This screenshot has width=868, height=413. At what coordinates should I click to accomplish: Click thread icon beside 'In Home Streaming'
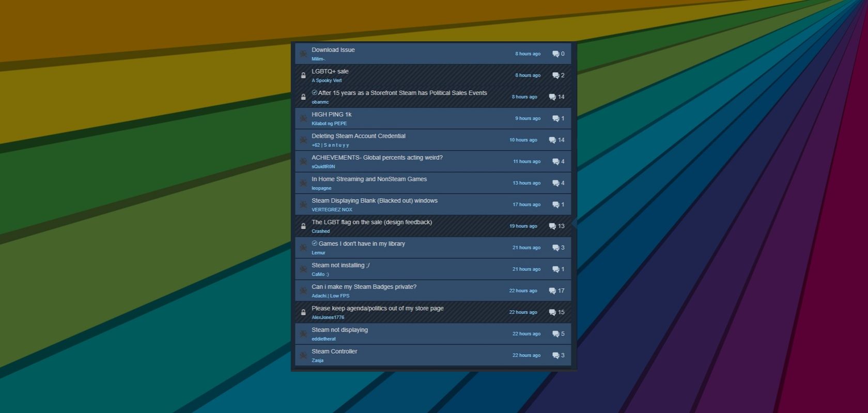[x=303, y=183]
